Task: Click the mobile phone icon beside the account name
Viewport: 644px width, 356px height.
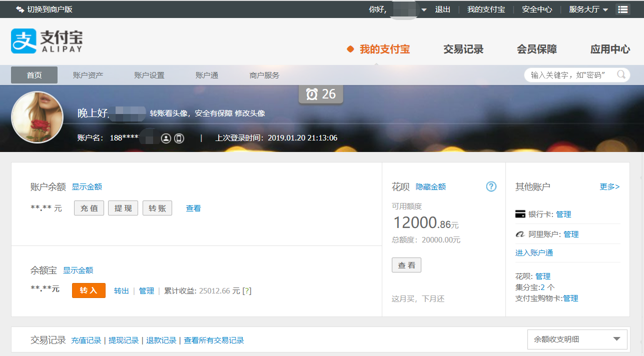Action: tap(179, 138)
